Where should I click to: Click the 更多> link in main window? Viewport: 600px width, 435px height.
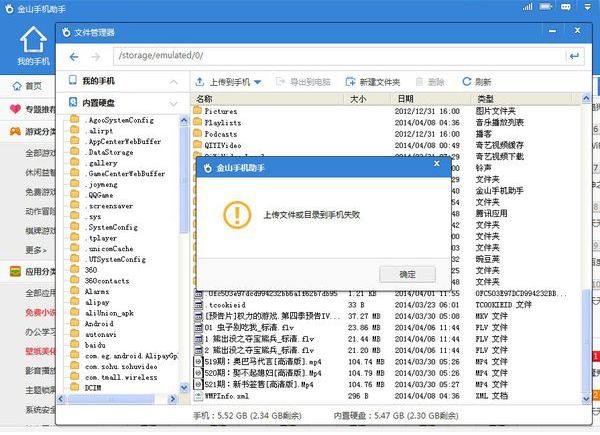36,250
